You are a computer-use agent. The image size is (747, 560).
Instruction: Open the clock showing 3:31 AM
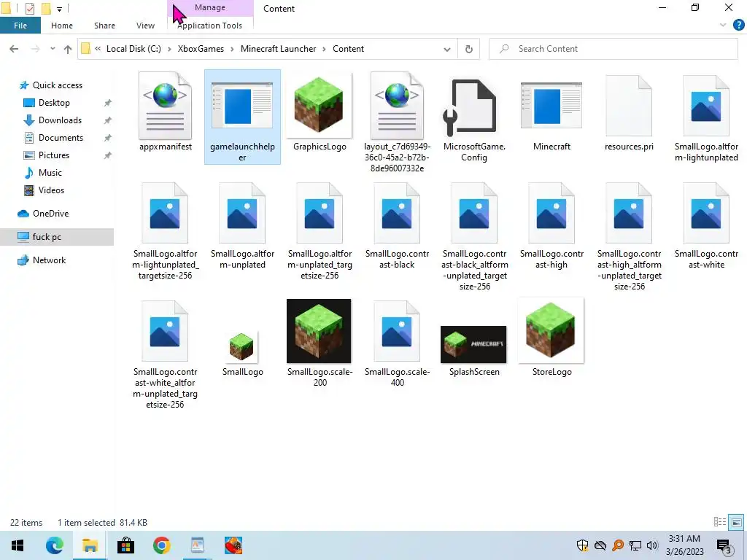click(684, 545)
